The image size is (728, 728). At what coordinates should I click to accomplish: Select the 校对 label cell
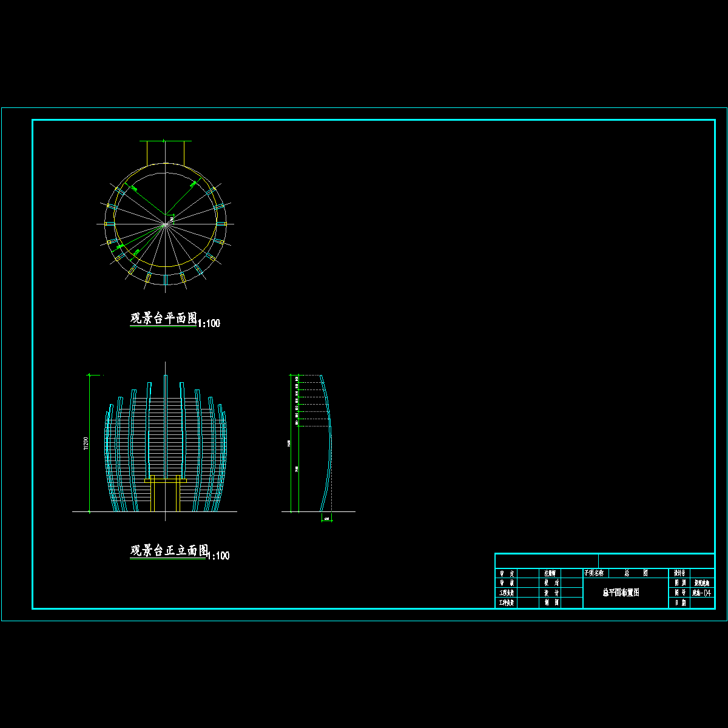coord(551,583)
